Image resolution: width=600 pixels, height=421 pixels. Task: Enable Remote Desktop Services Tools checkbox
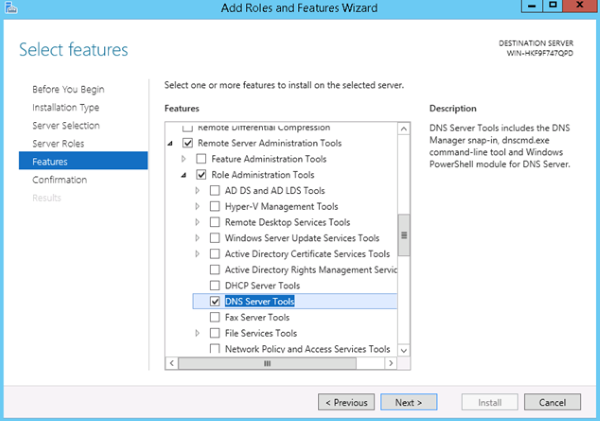215,222
